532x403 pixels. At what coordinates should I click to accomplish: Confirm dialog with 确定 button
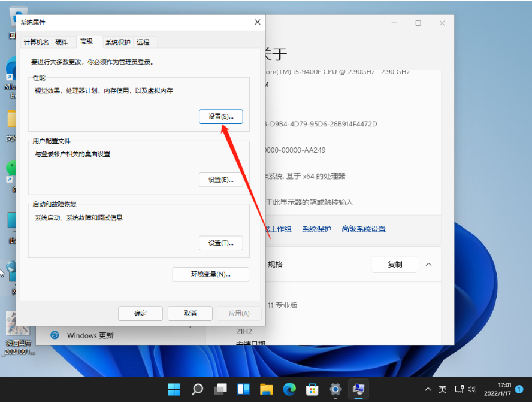[x=140, y=313]
